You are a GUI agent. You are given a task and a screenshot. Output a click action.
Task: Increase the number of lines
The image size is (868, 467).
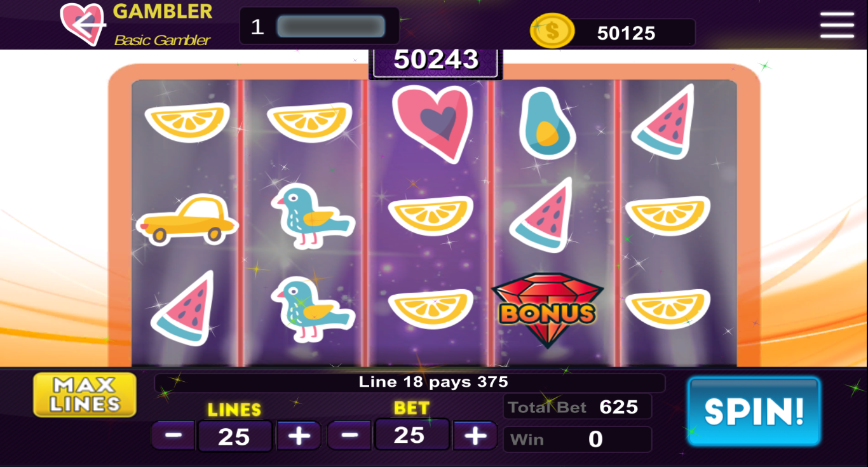[299, 436]
